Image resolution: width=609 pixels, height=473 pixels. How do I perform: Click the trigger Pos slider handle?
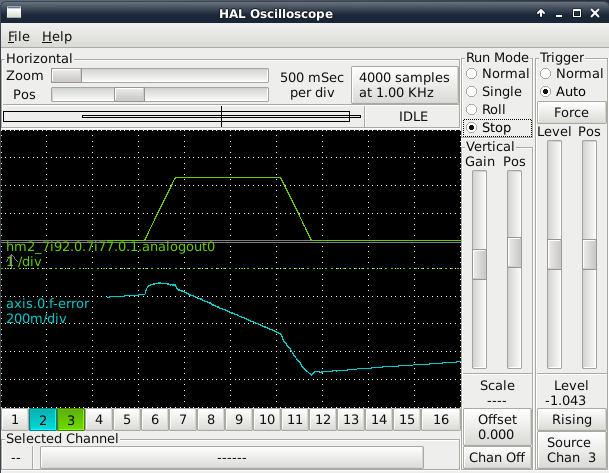point(589,254)
